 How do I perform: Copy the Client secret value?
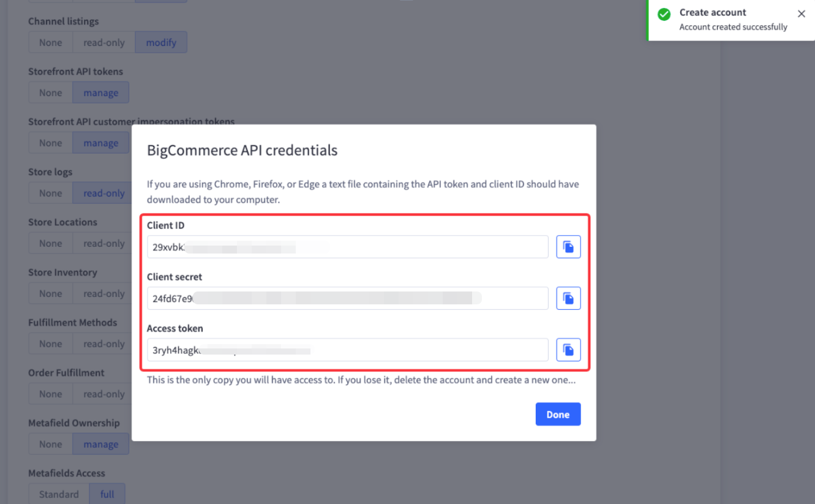[x=568, y=298]
